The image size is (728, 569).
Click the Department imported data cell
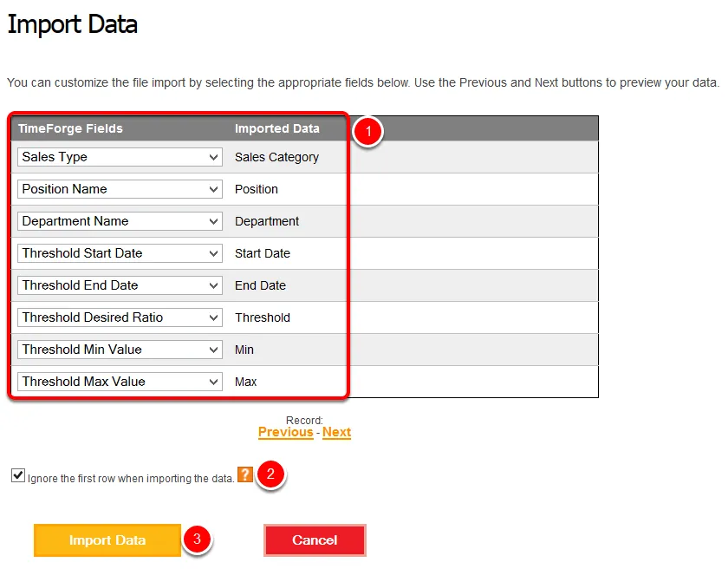coord(267,221)
